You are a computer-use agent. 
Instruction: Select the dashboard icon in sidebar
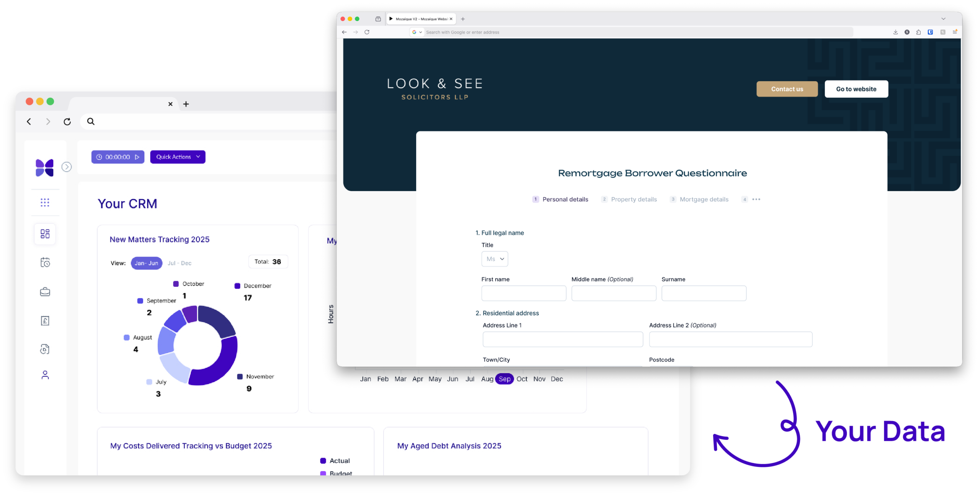(45, 234)
